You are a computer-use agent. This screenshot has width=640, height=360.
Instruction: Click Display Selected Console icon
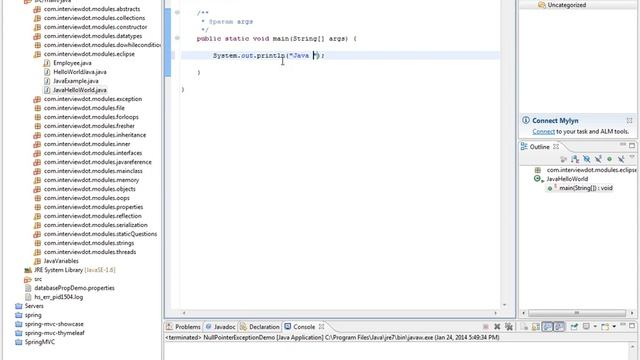coord(586,326)
